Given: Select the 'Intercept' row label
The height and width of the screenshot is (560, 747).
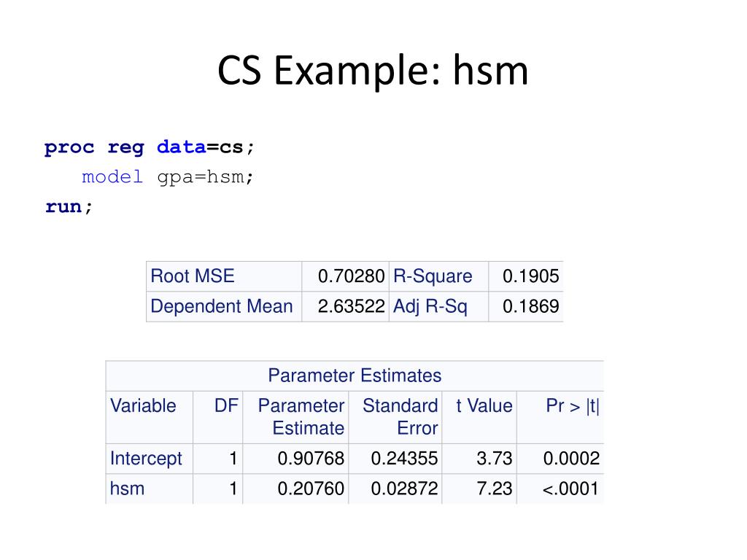Looking at the screenshot, I should (x=146, y=459).
